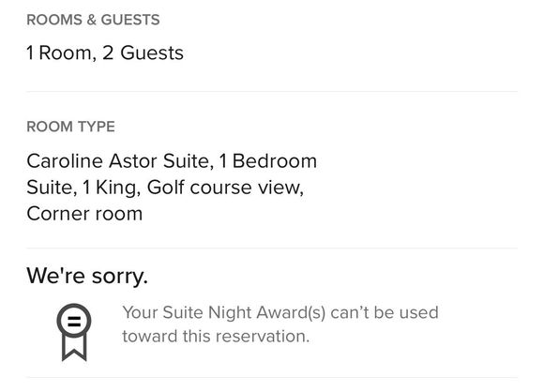Select the ROOM TYPE heading

click(70, 127)
